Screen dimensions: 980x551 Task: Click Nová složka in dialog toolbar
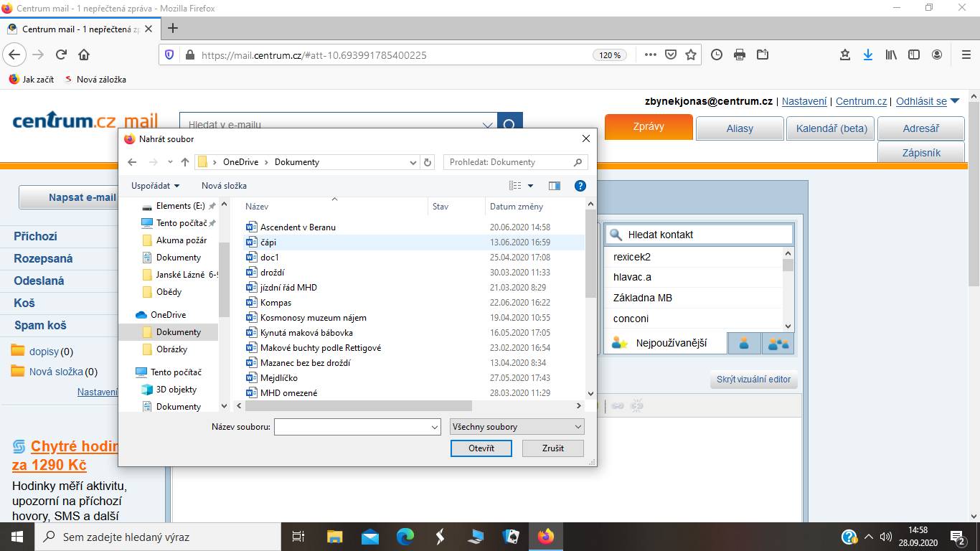[x=224, y=186]
